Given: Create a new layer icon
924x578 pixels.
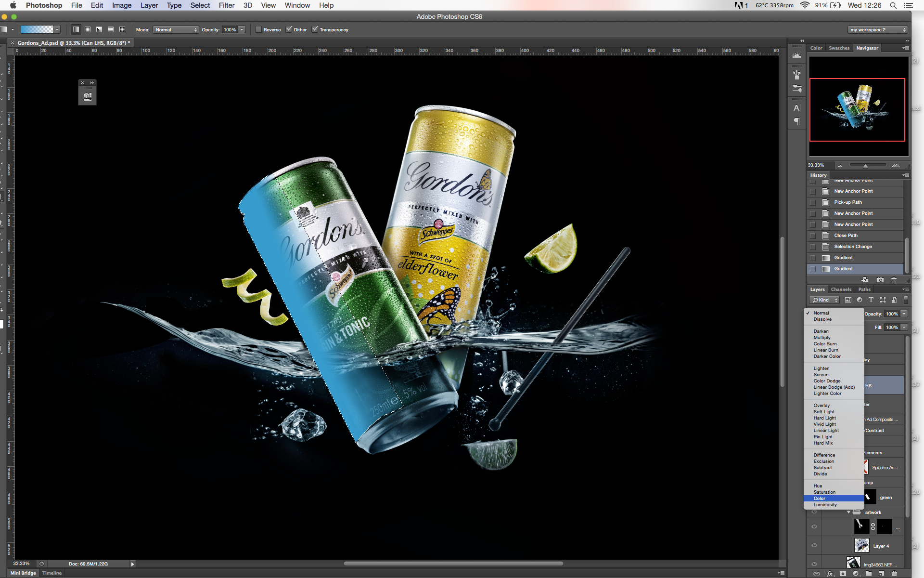Looking at the screenshot, I should pos(882,574).
